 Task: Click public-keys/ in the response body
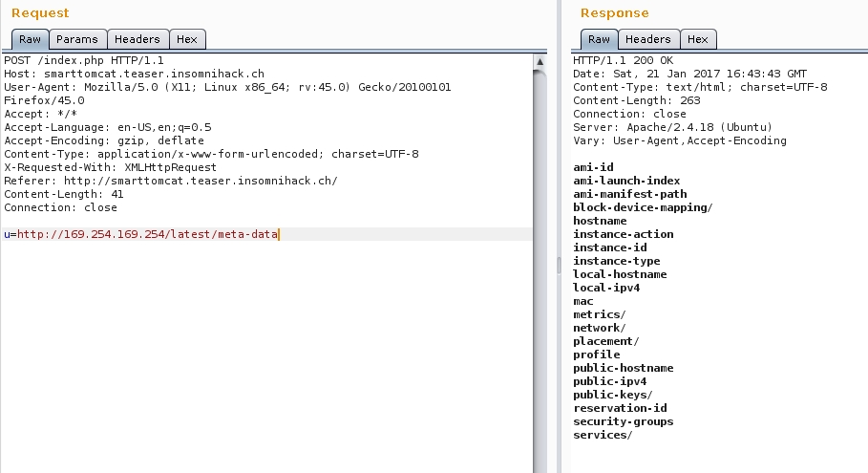pyautogui.click(x=613, y=395)
